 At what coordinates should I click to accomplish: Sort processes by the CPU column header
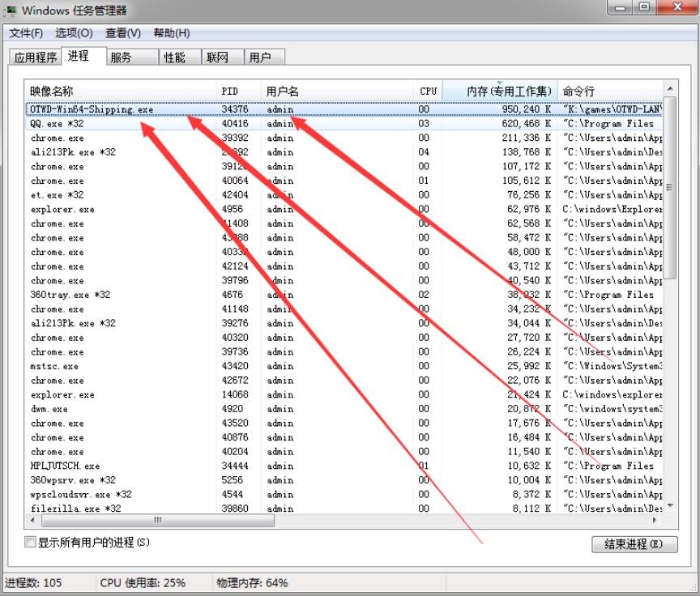coord(429,92)
